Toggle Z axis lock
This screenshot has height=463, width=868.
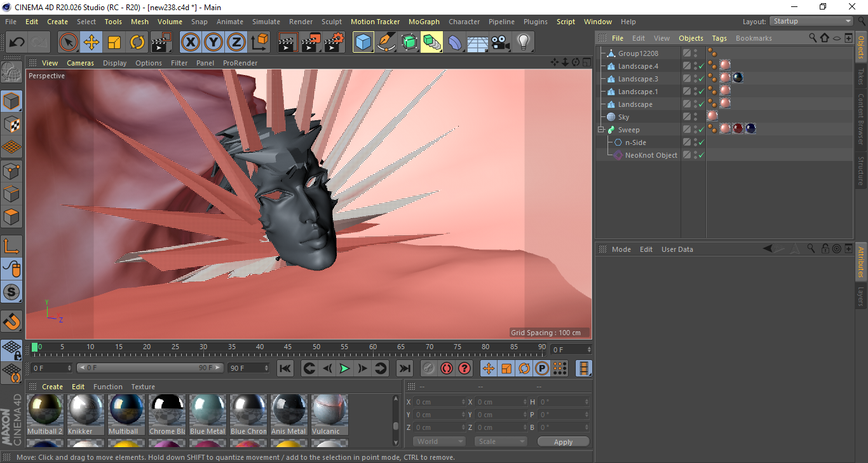236,43
